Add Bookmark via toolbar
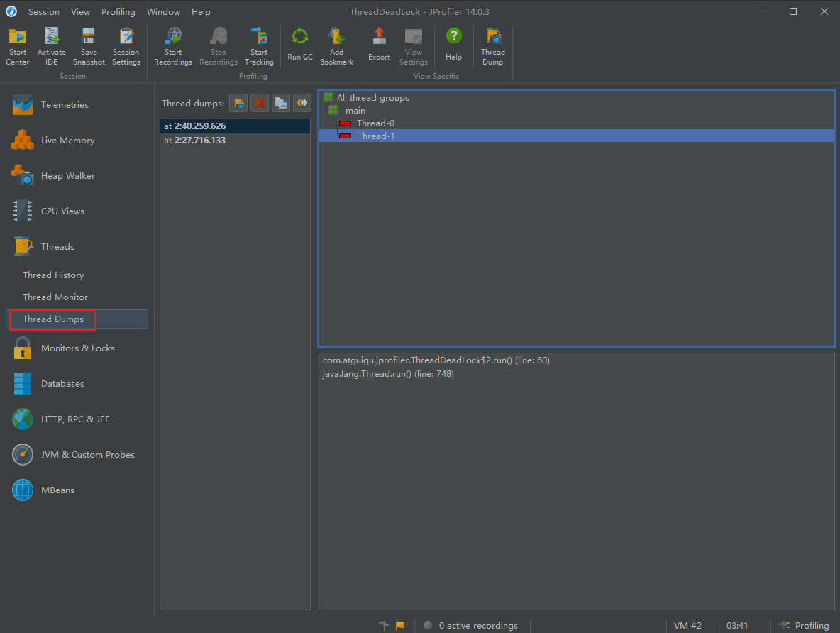This screenshot has height=633, width=840. click(336, 47)
